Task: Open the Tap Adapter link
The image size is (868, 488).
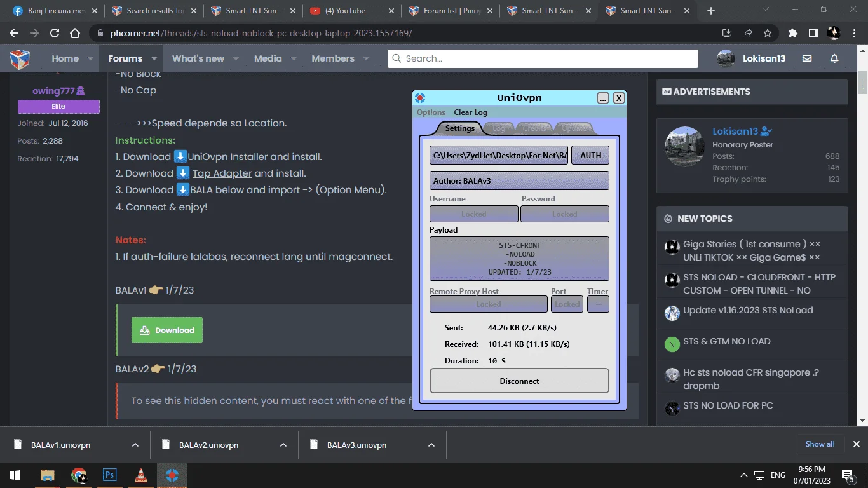Action: point(222,173)
